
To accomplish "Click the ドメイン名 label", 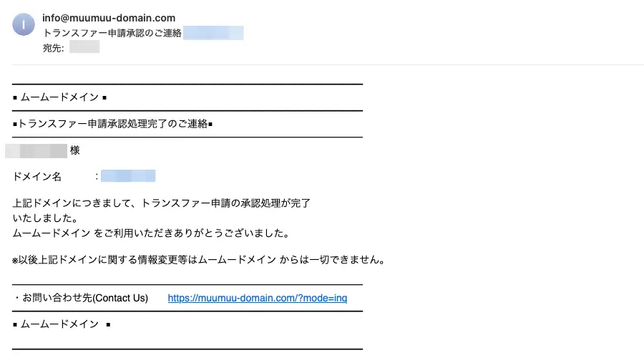I will (38, 176).
